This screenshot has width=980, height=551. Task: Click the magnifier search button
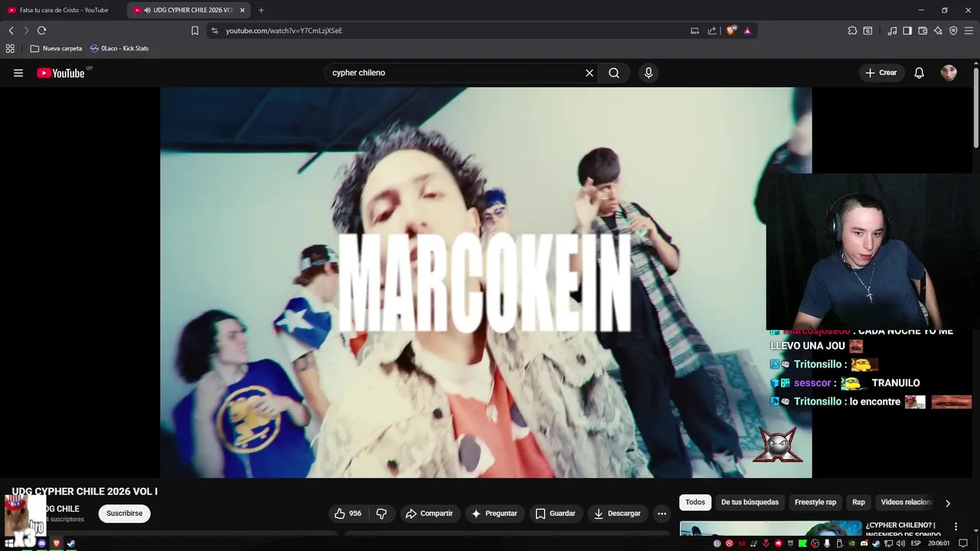click(x=614, y=73)
